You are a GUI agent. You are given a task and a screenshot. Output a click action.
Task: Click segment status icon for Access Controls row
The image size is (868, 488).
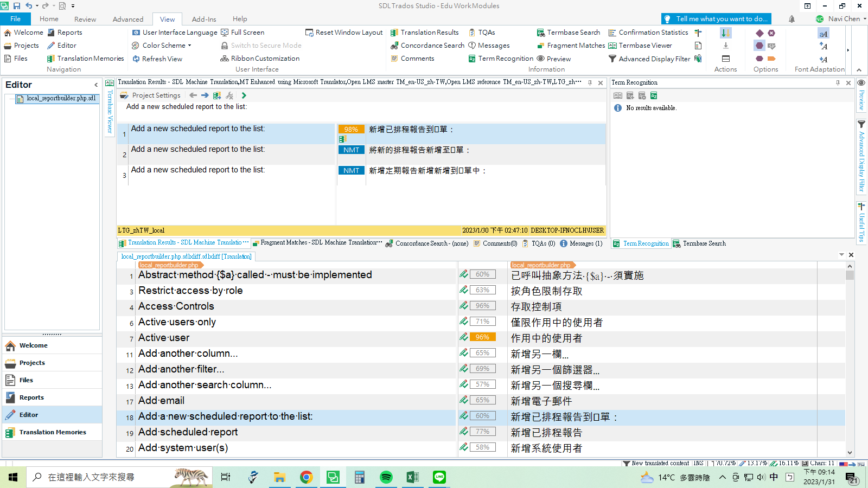(x=464, y=306)
